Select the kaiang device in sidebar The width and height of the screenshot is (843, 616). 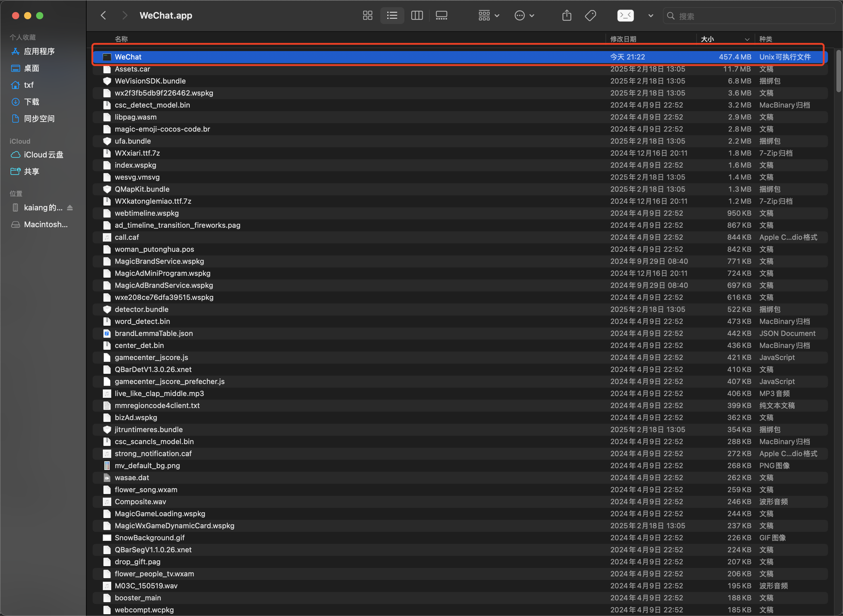coord(43,208)
